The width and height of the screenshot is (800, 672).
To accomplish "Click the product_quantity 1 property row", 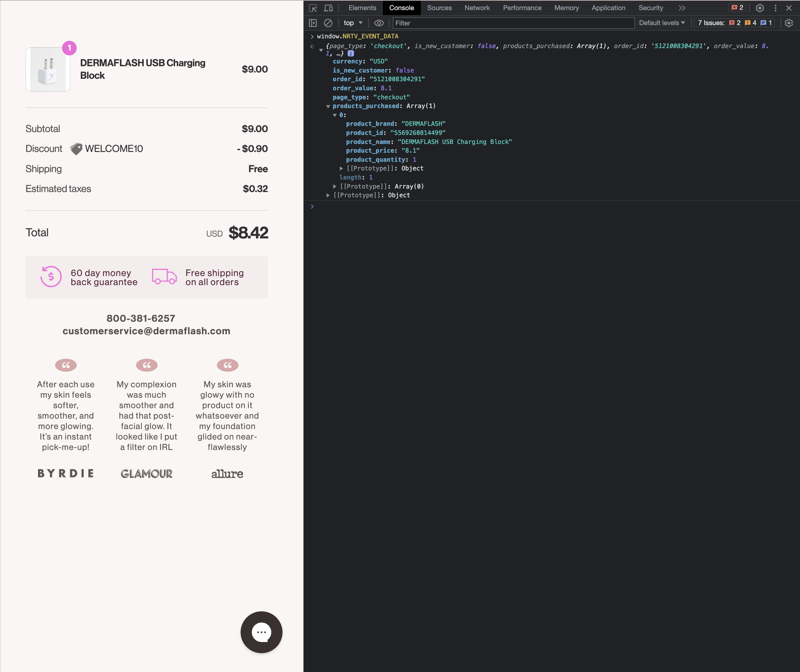I will [x=381, y=160].
